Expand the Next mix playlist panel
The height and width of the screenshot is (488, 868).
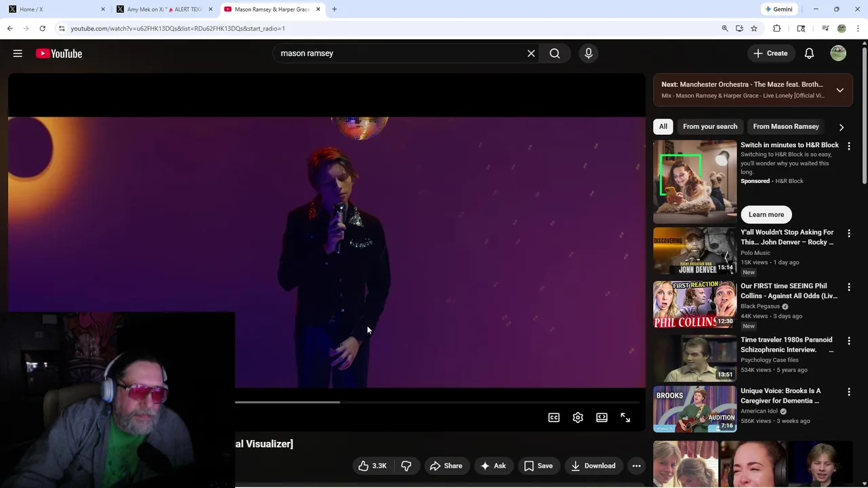click(x=840, y=90)
